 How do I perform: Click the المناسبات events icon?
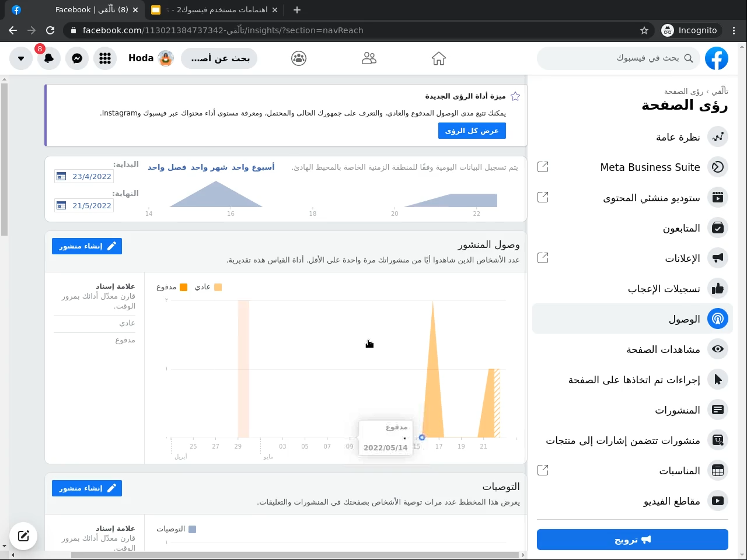click(x=718, y=471)
